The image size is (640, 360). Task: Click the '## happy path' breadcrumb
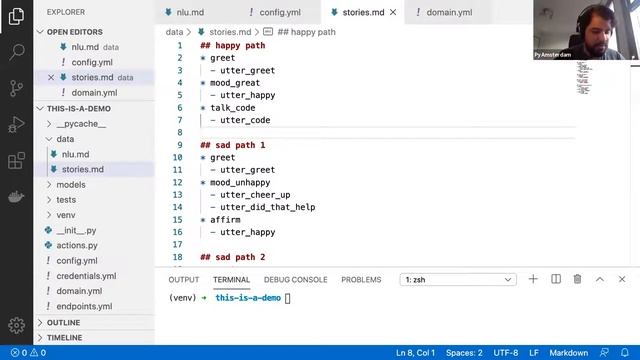306,32
